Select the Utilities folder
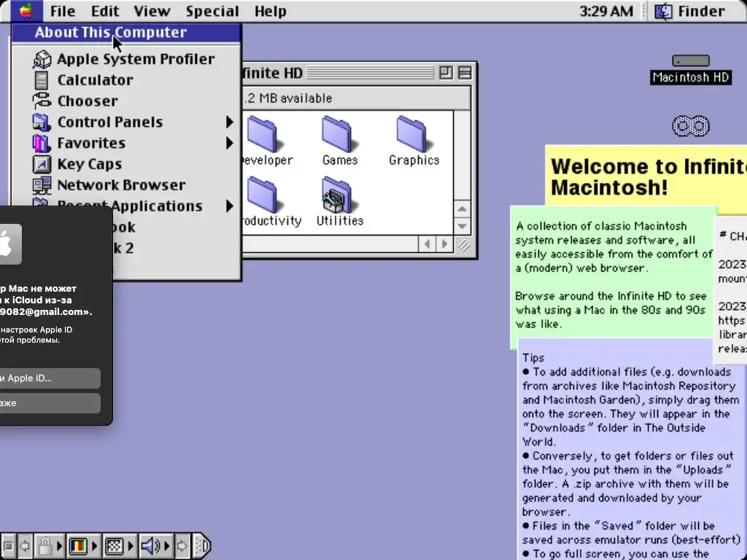Viewport: 747px width, 560px height. tap(339, 201)
